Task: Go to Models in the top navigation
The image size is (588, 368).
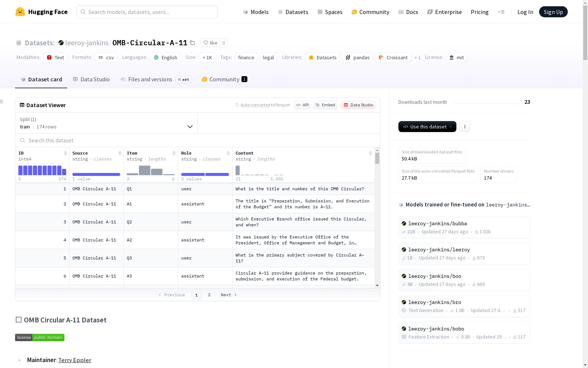Action: [x=256, y=12]
